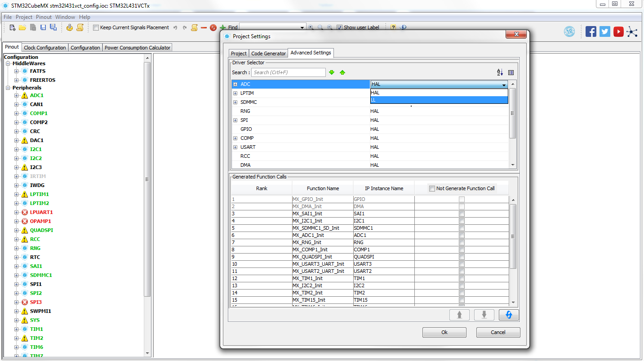
Task: Open the Find dropdown arrow in toolbar
Action: click(x=302, y=27)
